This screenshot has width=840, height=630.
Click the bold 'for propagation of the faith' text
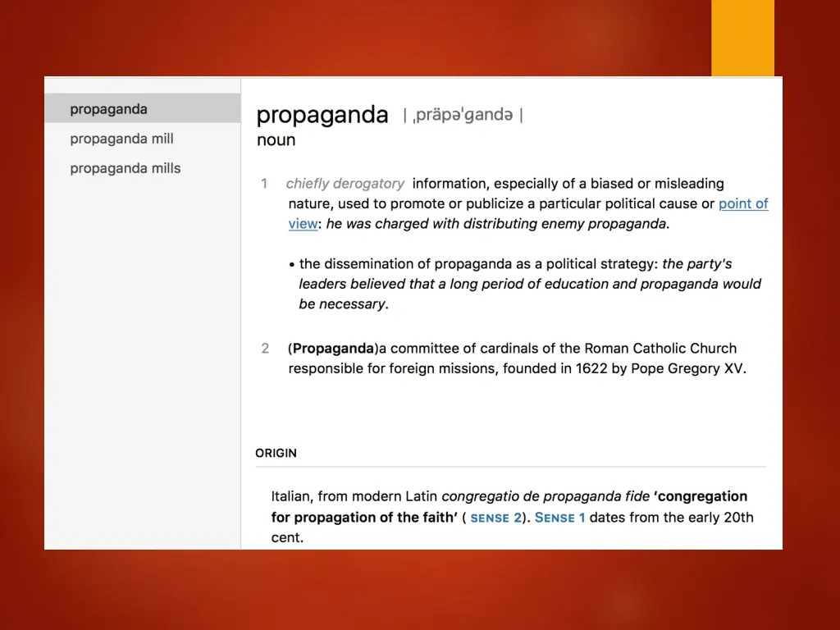pyautogui.click(x=364, y=518)
